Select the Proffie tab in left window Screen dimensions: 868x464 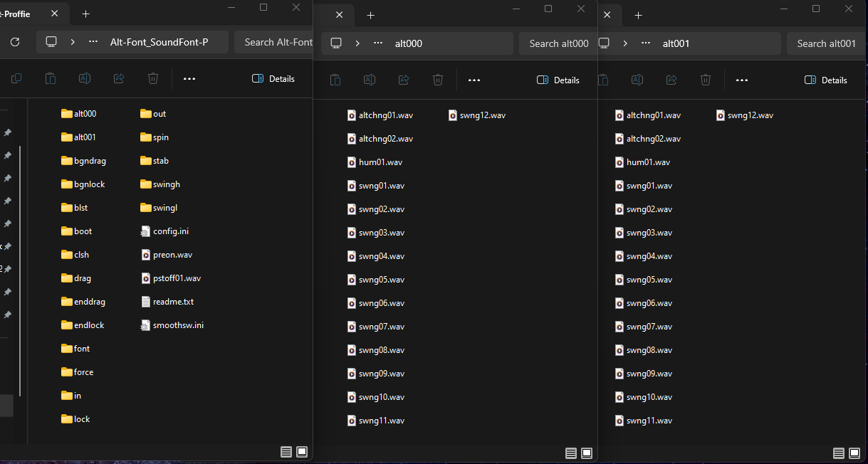tap(16, 14)
